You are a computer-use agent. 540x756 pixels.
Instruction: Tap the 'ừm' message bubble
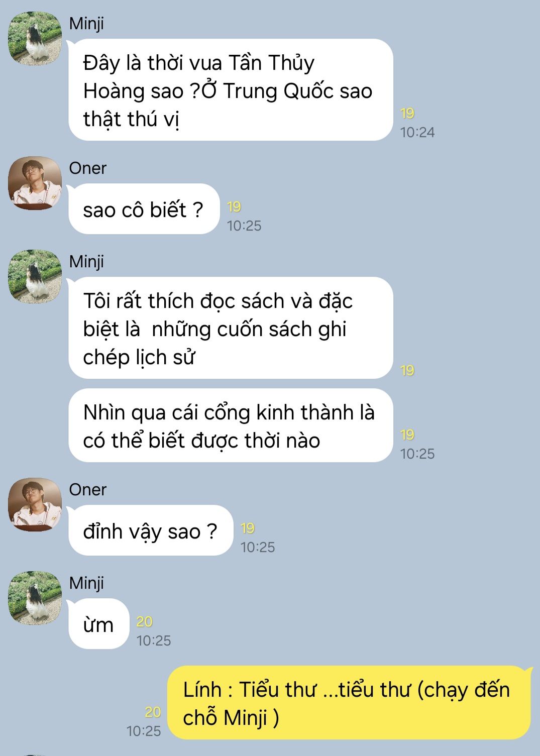tap(99, 624)
